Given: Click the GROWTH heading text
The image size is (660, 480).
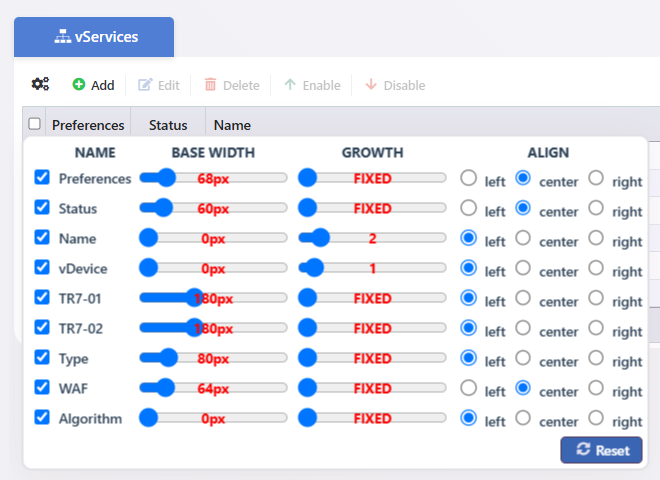Looking at the screenshot, I should pyautogui.click(x=373, y=152).
